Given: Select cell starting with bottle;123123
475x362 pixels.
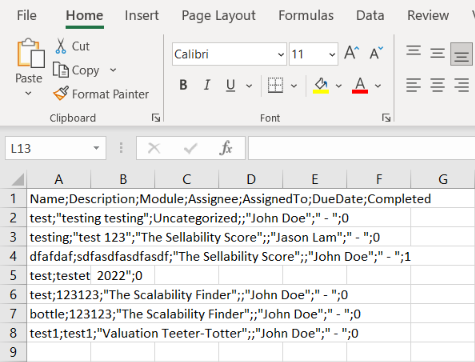Looking at the screenshot, I should pyautogui.click(x=59, y=314).
